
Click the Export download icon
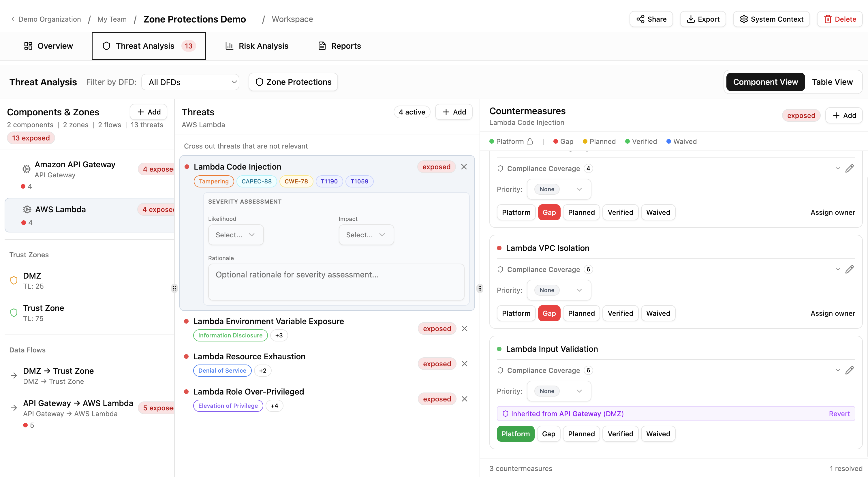pyautogui.click(x=691, y=19)
